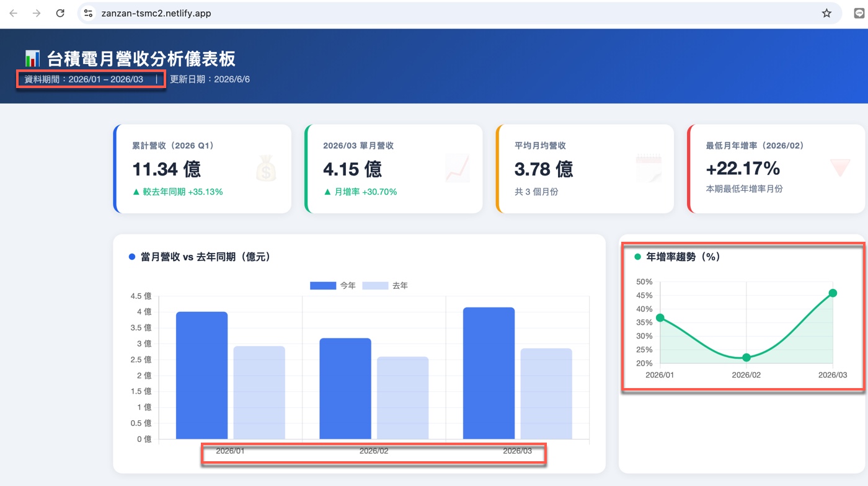Click the browser forward arrow
This screenshot has height=486, width=868.
point(37,13)
